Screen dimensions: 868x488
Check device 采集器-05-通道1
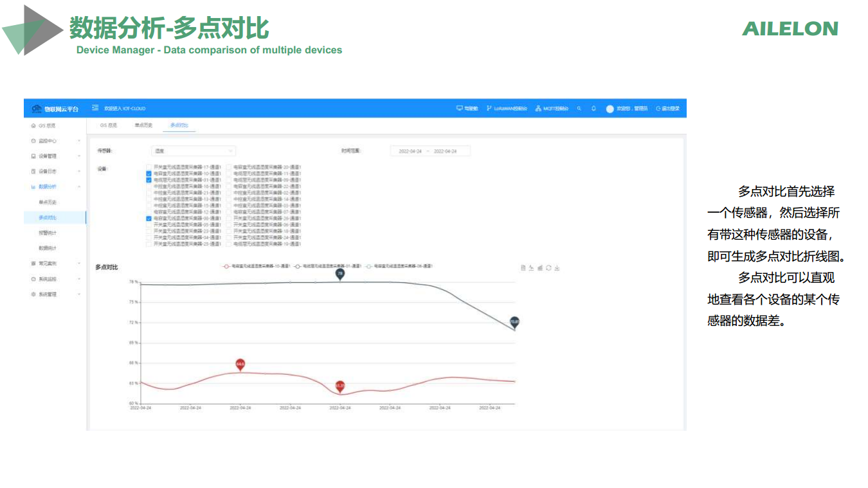pos(149,224)
